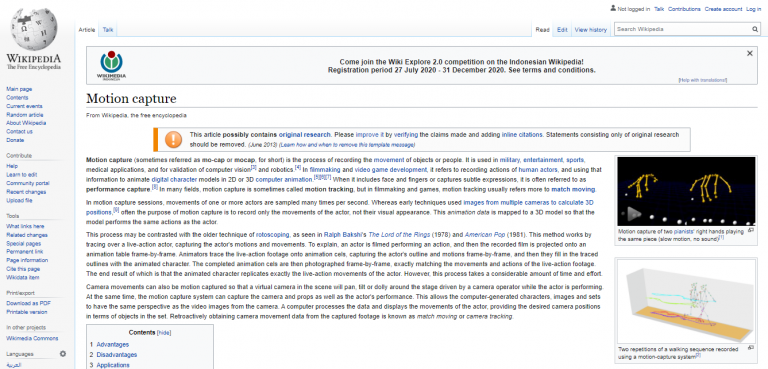
Task: Click the search magnifying glass icon
Action: coord(755,29)
